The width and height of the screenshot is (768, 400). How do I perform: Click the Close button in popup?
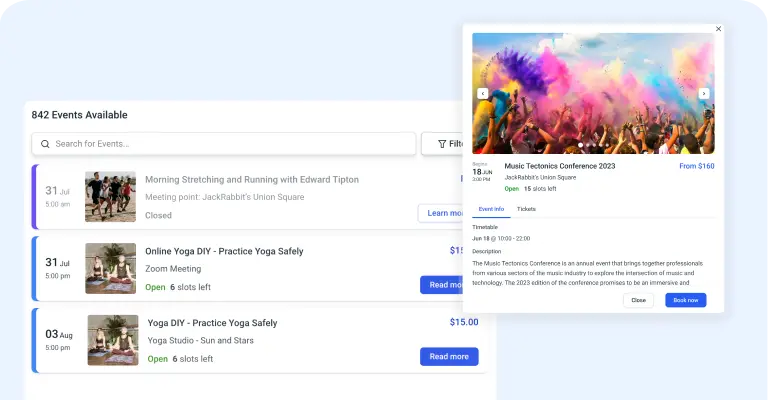pyautogui.click(x=638, y=300)
